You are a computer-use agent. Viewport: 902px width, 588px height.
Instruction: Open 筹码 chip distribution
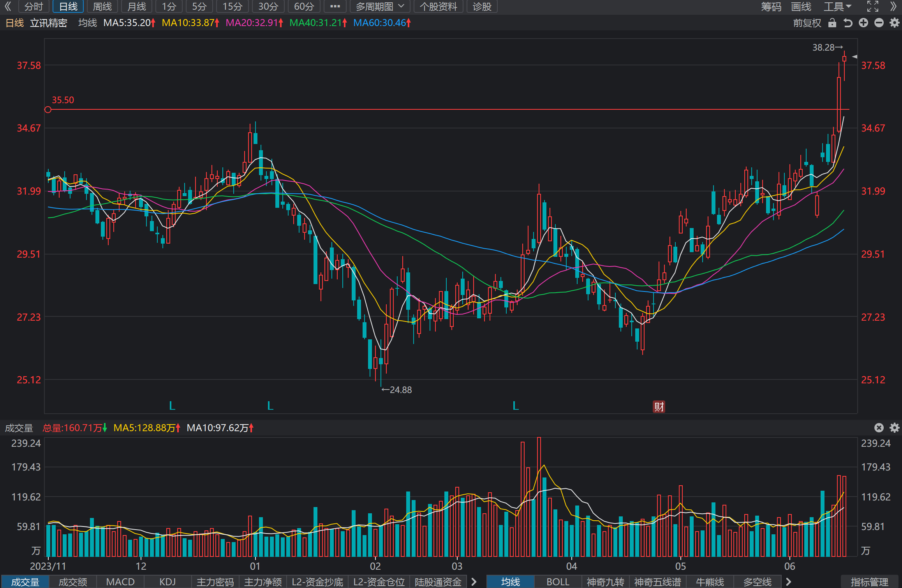pos(771,6)
